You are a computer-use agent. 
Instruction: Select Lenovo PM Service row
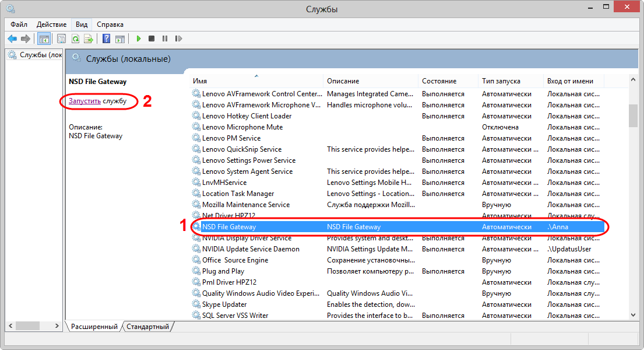[x=398, y=138]
